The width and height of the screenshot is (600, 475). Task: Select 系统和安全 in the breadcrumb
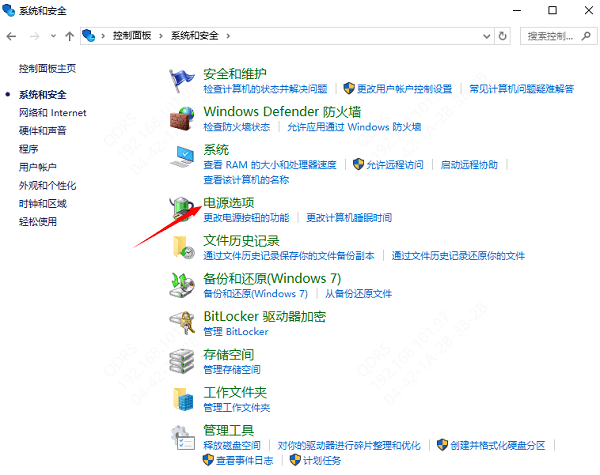(194, 36)
